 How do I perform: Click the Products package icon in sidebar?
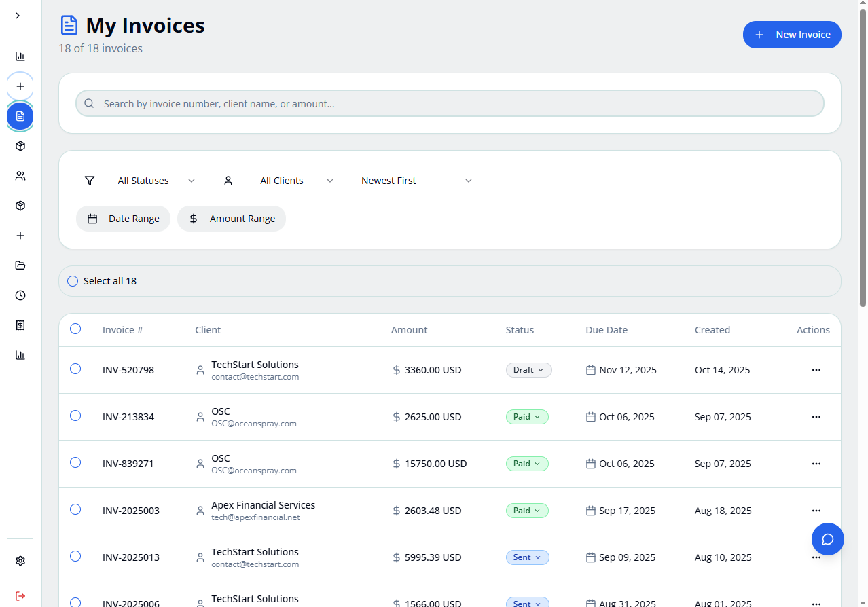pyautogui.click(x=20, y=145)
